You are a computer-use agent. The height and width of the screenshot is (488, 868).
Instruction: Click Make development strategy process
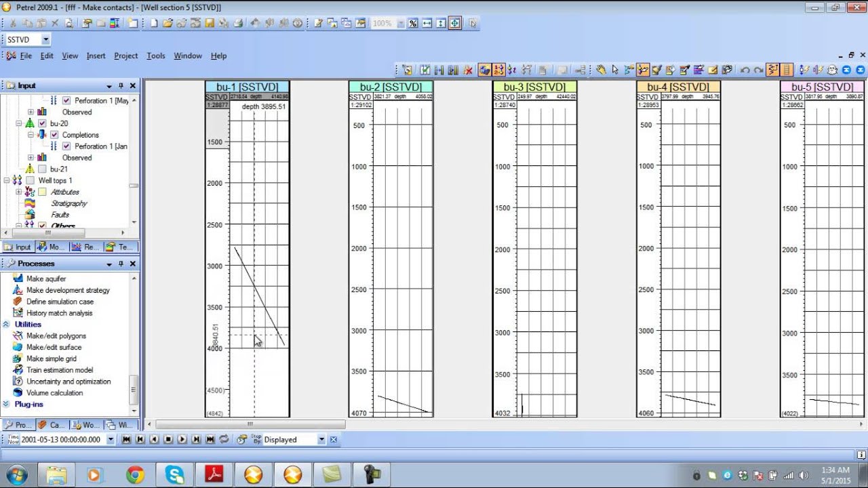click(68, 290)
